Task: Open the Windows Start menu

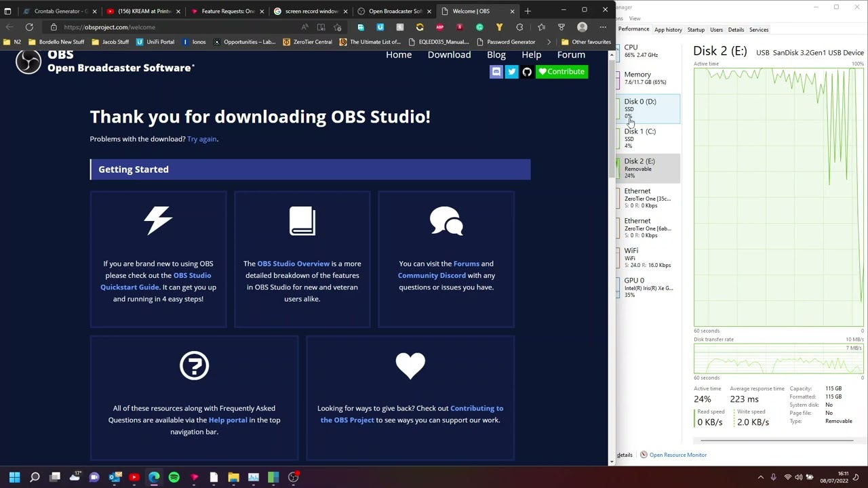Action: [x=14, y=477]
